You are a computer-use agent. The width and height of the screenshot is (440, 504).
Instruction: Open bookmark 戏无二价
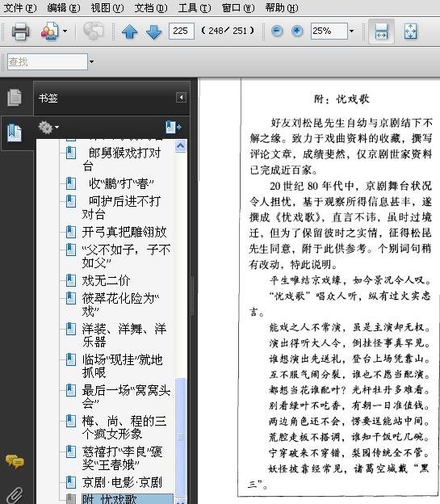point(106,280)
